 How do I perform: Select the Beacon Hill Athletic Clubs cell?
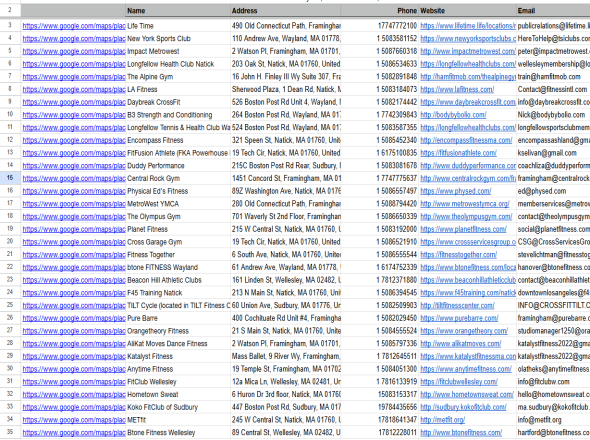coord(178,280)
